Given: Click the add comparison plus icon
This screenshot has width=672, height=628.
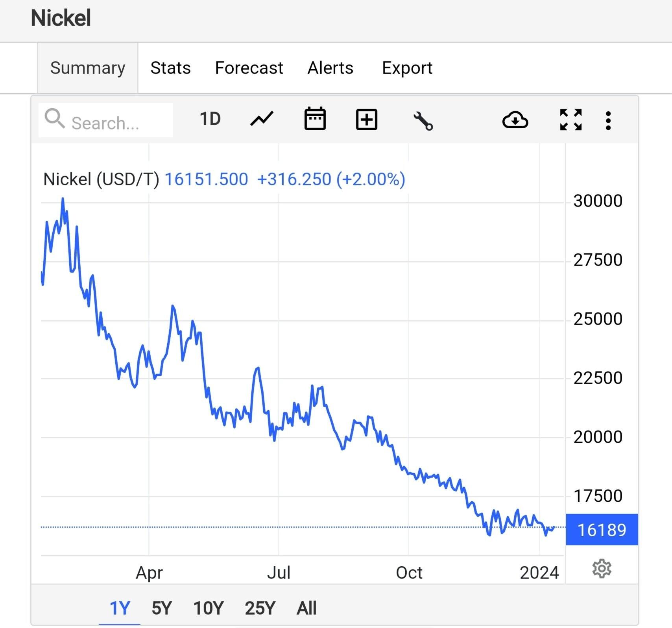Looking at the screenshot, I should (366, 120).
